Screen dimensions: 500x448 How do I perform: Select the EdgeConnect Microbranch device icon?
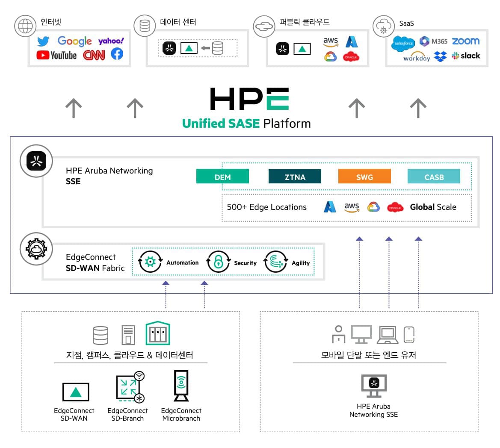tap(181, 386)
